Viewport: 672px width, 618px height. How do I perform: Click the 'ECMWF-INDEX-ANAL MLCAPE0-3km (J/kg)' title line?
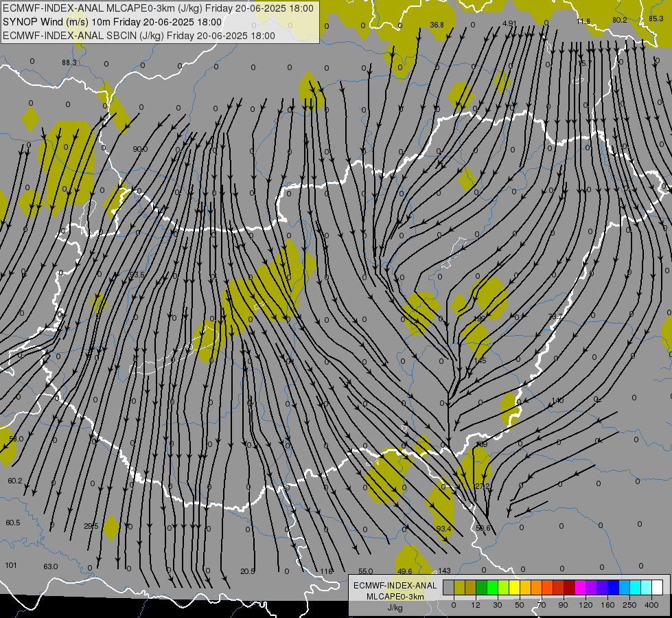tap(158, 8)
